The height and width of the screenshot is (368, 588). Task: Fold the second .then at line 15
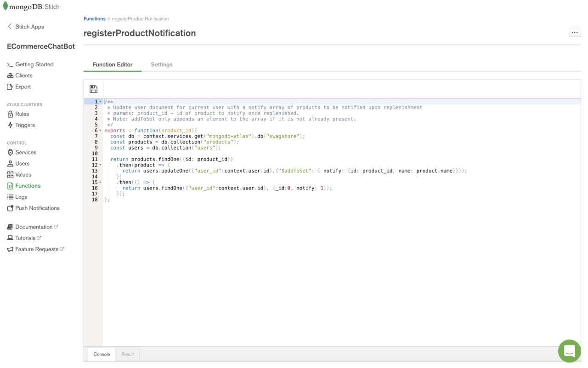coord(101,183)
